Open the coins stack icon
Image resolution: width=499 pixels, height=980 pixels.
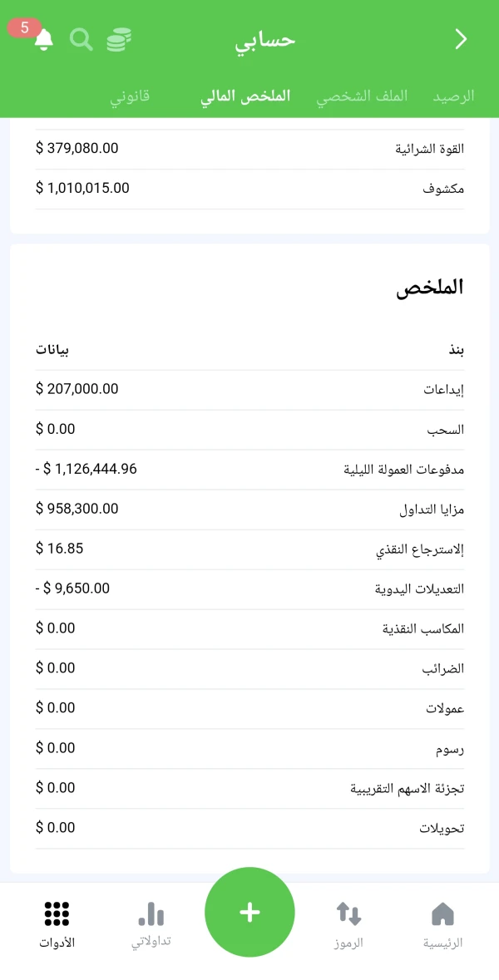(119, 39)
